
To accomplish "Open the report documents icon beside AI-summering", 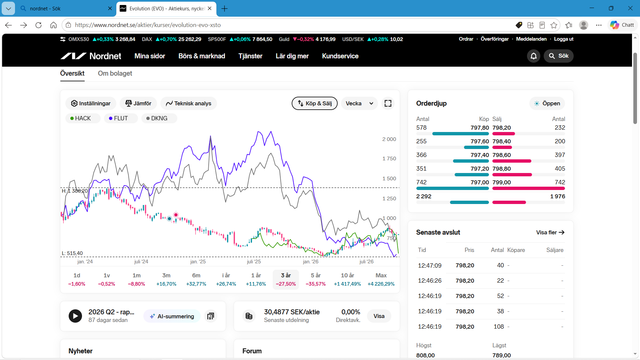I will pyautogui.click(x=211, y=316).
